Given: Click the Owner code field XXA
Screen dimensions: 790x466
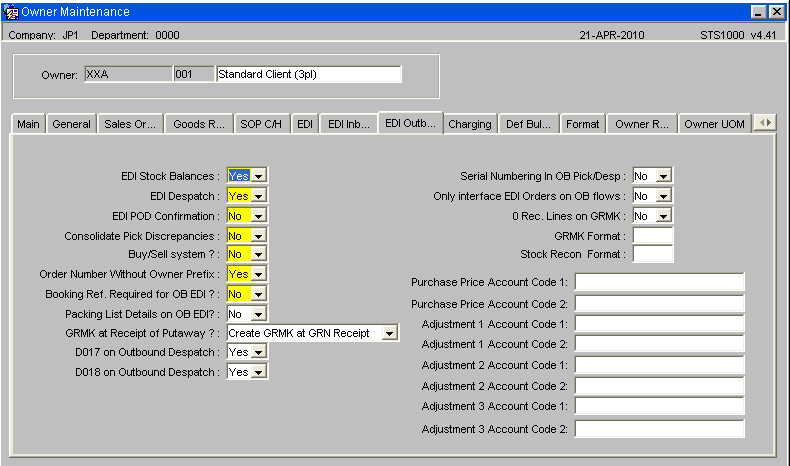Looking at the screenshot, I should (128, 74).
